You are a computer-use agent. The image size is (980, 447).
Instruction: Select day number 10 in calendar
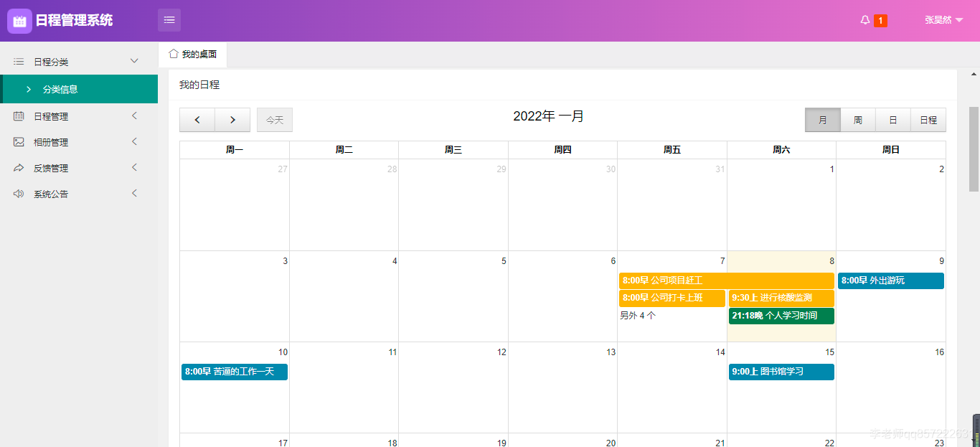coord(283,352)
